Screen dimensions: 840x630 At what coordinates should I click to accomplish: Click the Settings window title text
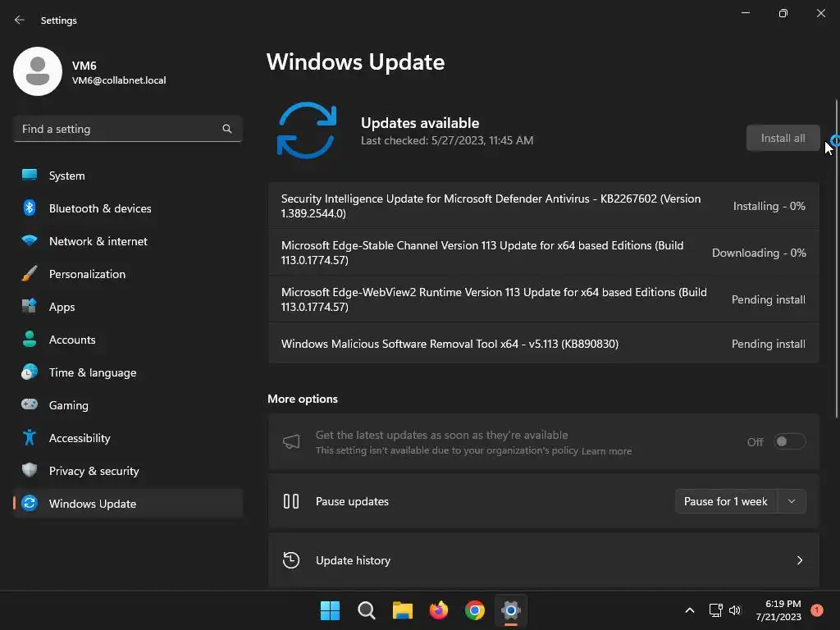click(x=59, y=21)
